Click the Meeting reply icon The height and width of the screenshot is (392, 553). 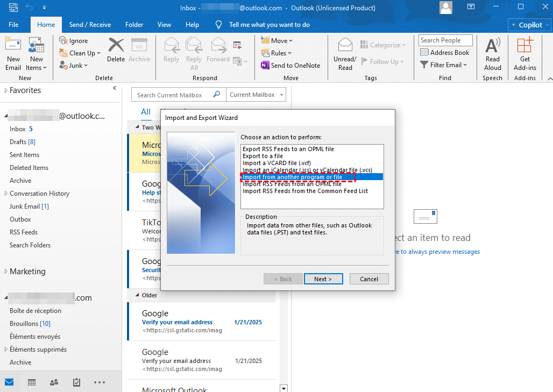pos(237,45)
